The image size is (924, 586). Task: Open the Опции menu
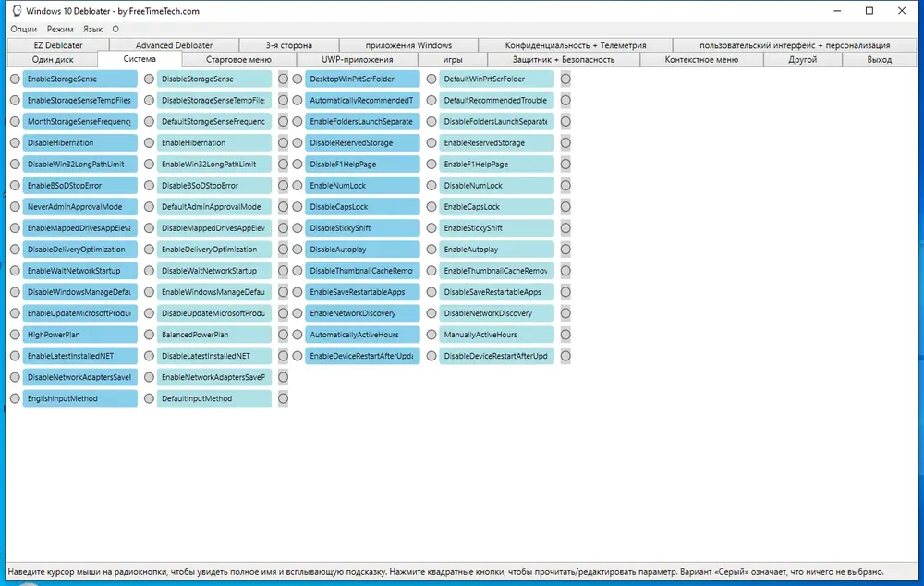pos(24,29)
